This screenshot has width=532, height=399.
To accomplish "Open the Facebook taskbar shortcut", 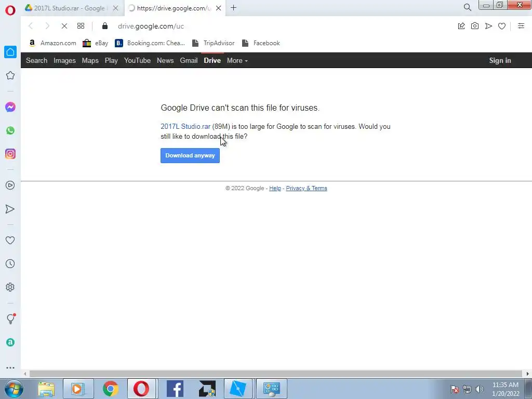I will pos(175,389).
